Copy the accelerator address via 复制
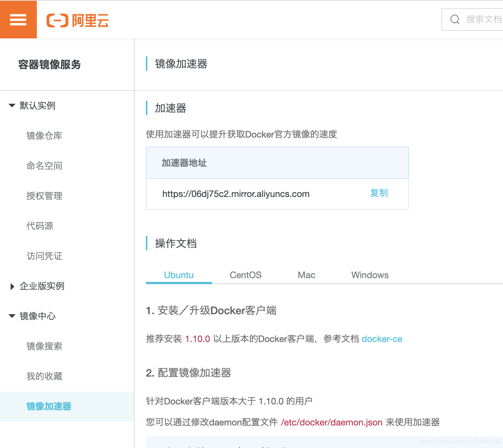The height and width of the screenshot is (448, 503). [x=379, y=193]
